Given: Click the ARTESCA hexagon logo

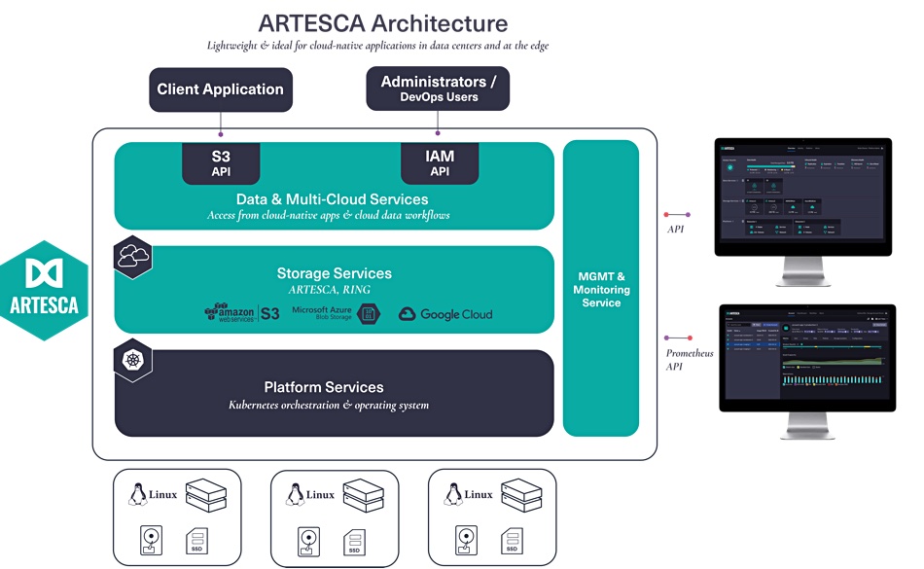Looking at the screenshot, I should (x=44, y=291).
